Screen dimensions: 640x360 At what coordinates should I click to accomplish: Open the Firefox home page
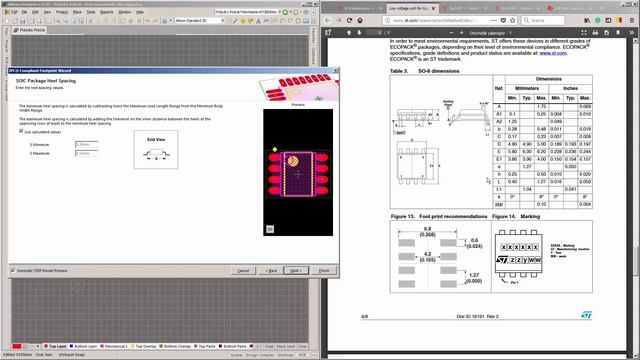(x=360, y=20)
